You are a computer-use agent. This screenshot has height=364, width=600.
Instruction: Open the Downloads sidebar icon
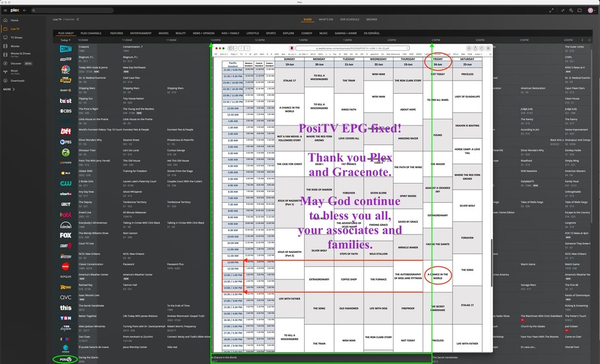pos(5,81)
